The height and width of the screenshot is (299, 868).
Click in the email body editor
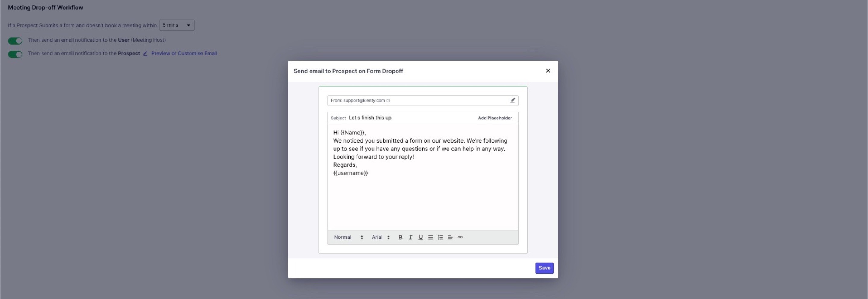(x=423, y=177)
